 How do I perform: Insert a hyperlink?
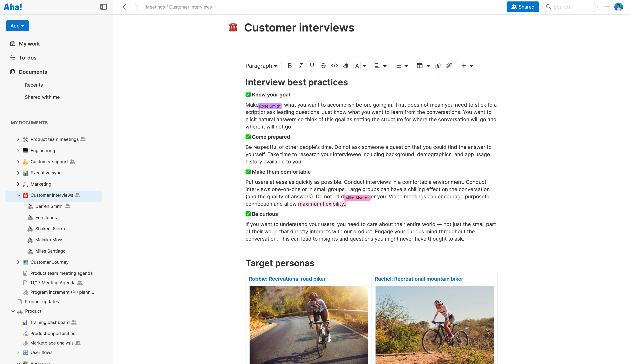438,66
